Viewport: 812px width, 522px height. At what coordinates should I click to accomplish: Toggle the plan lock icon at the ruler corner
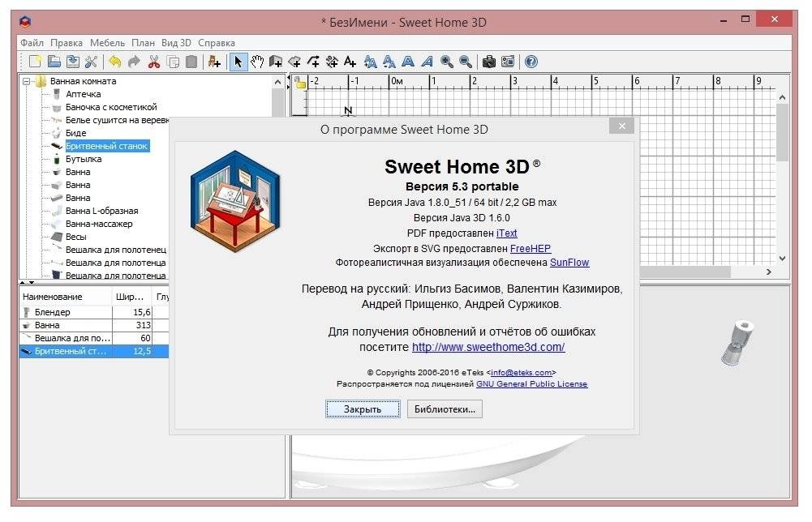(x=300, y=82)
